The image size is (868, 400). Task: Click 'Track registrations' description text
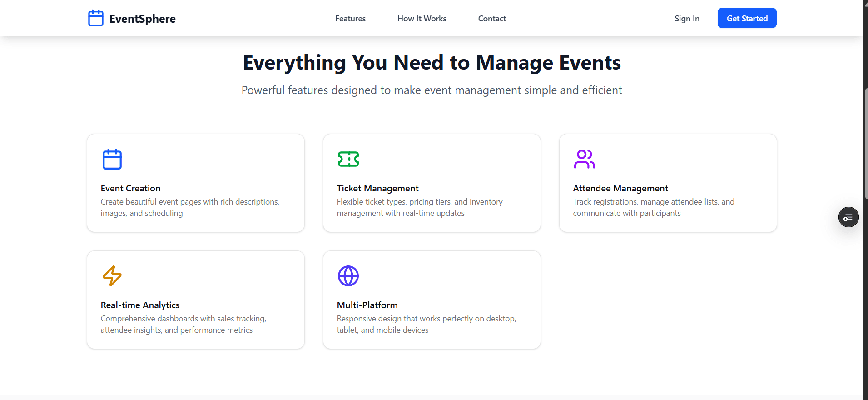click(x=654, y=207)
